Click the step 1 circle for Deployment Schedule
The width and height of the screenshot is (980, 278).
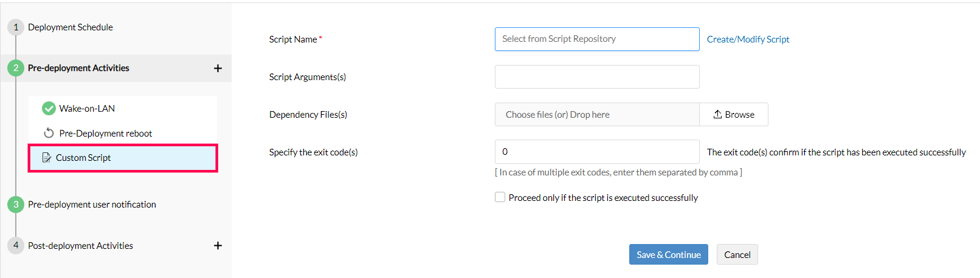coord(16,27)
